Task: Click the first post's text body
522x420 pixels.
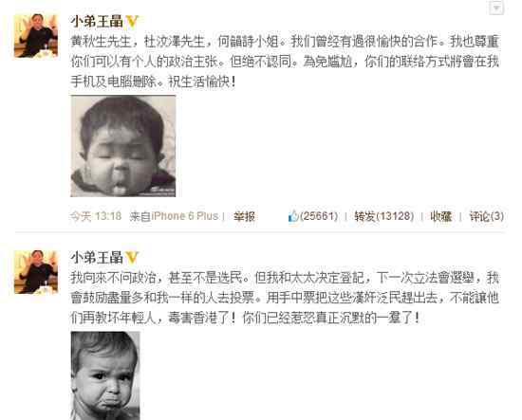Action: pos(285,62)
